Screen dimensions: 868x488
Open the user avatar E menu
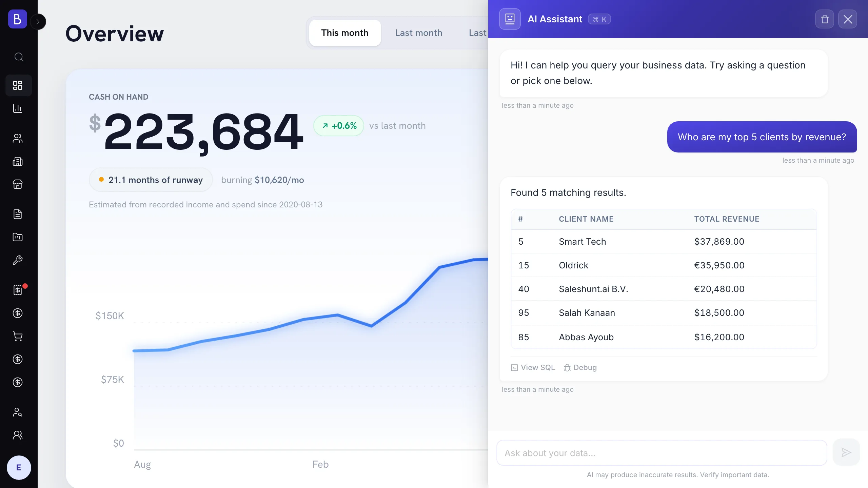(x=19, y=468)
